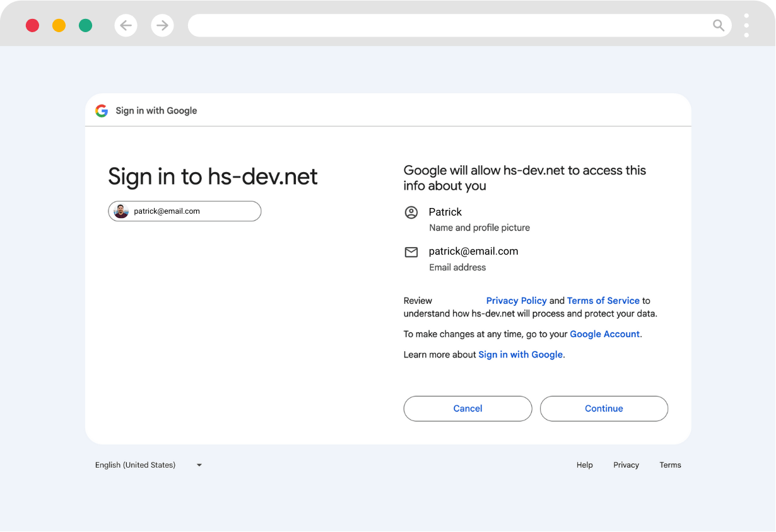The image size is (776, 532).
Task: Click patrick@email.com in the info list
Action: pos(473,252)
